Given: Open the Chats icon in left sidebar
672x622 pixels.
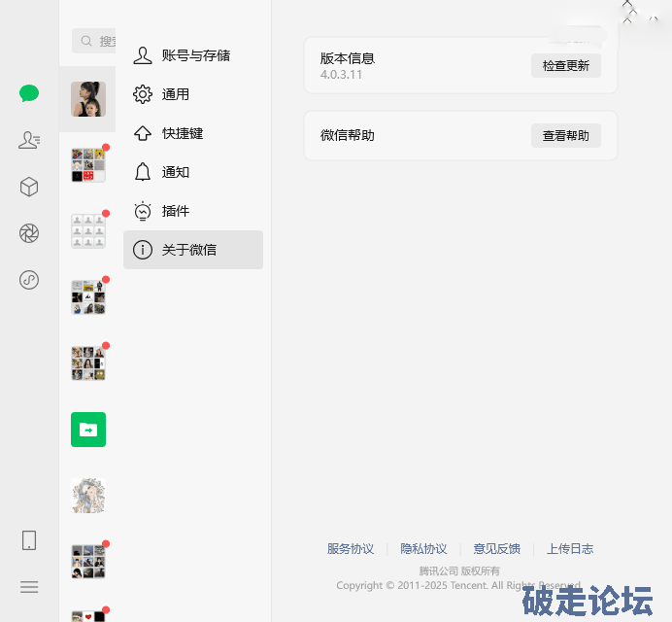Looking at the screenshot, I should point(29,93).
